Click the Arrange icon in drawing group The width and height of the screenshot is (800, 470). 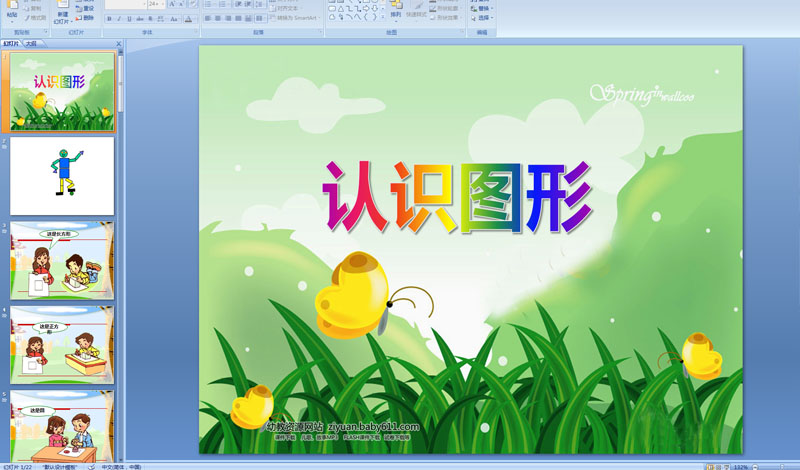395,13
